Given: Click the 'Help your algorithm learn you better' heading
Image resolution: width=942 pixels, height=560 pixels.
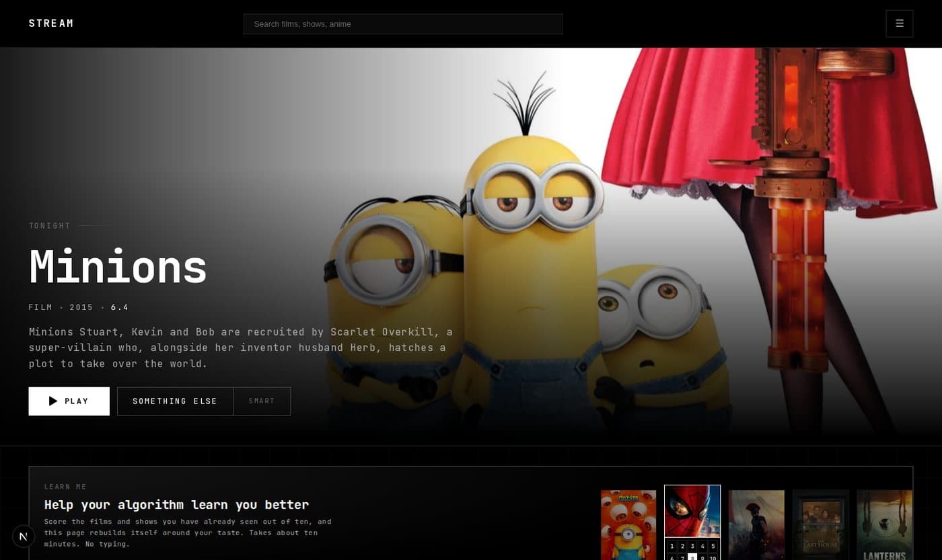Looking at the screenshot, I should pyautogui.click(x=176, y=505).
